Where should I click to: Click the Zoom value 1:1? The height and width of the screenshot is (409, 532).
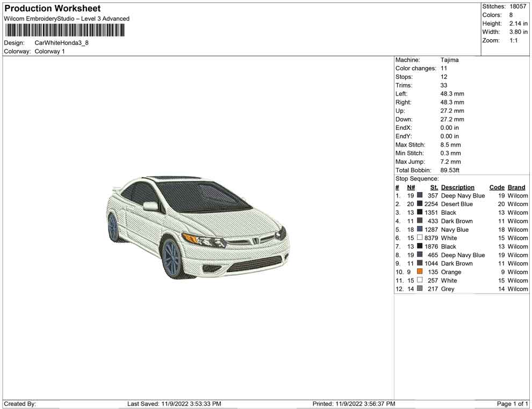pyautogui.click(x=514, y=40)
